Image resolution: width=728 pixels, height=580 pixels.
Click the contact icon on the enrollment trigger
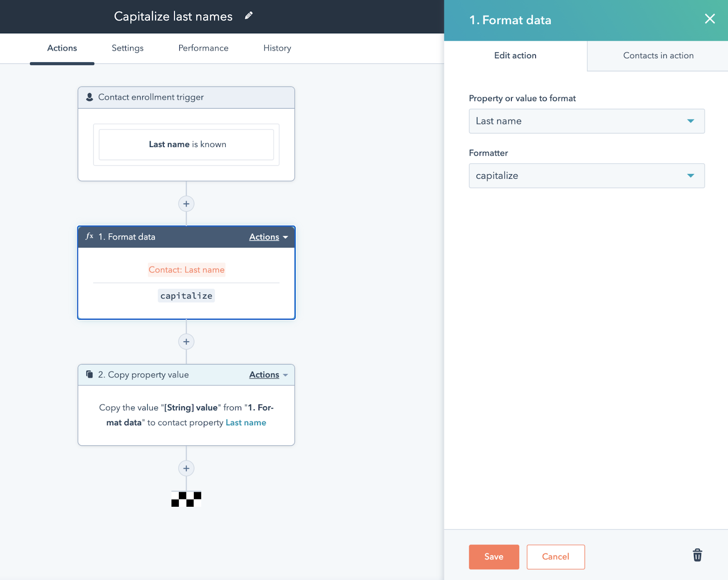pyautogui.click(x=89, y=96)
